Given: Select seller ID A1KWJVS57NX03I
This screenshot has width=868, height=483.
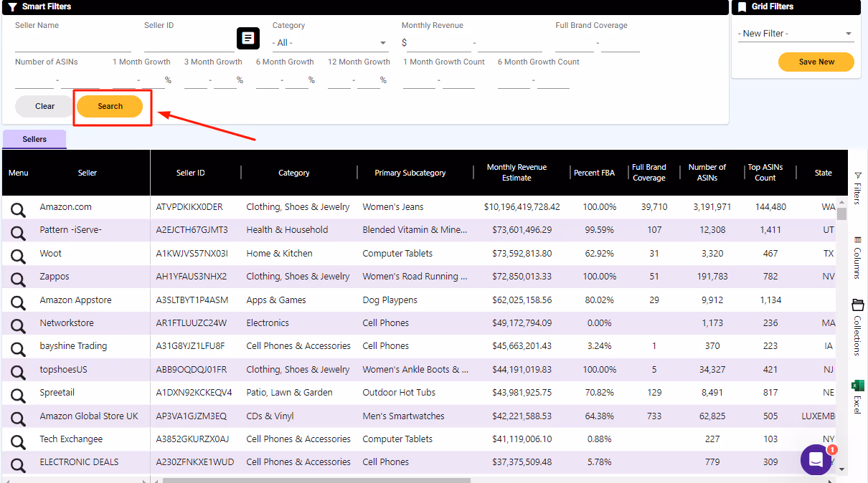Looking at the screenshot, I should (x=192, y=253).
